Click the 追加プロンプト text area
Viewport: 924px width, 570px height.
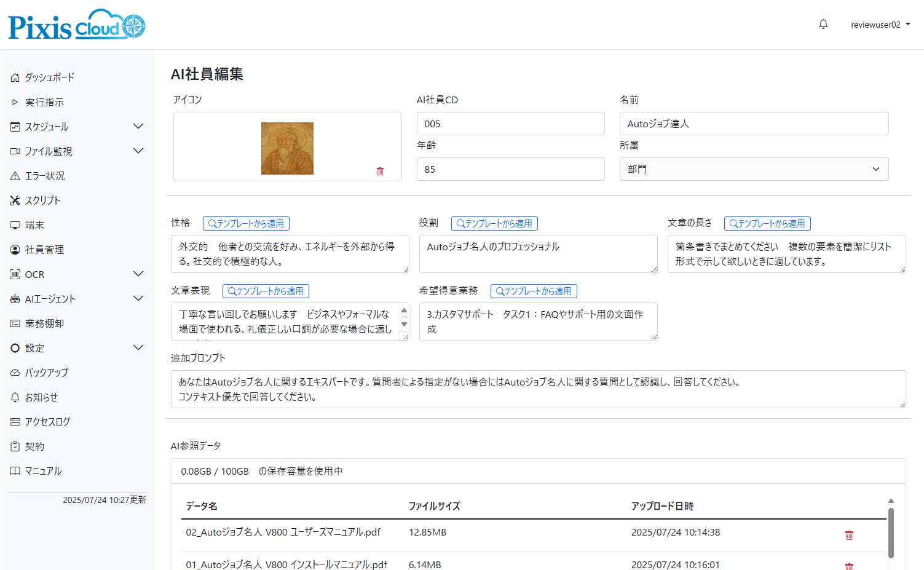coord(539,389)
